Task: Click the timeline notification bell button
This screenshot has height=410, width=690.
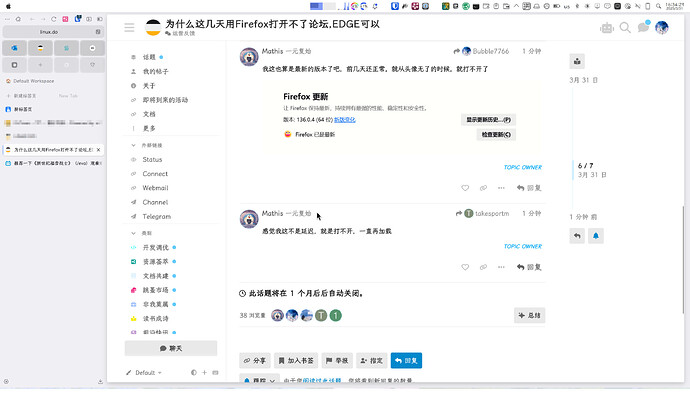Action: 595,236
